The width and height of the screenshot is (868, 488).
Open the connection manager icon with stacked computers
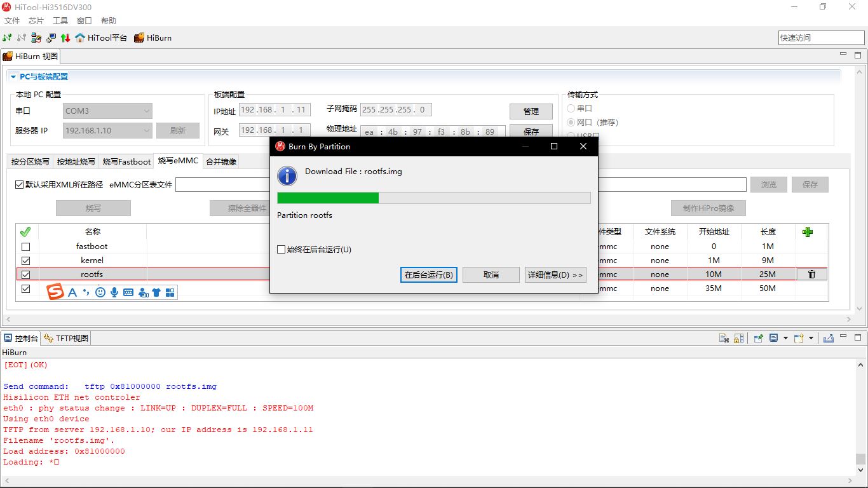coord(36,37)
